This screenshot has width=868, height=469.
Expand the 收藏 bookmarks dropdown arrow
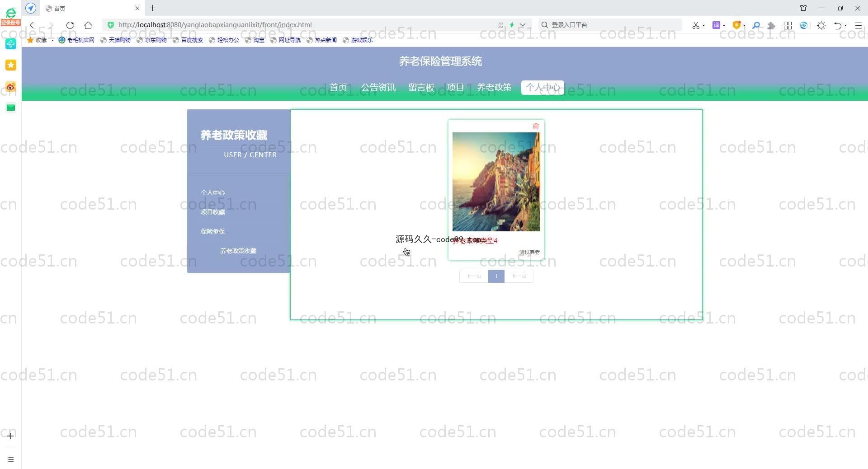[x=52, y=40]
